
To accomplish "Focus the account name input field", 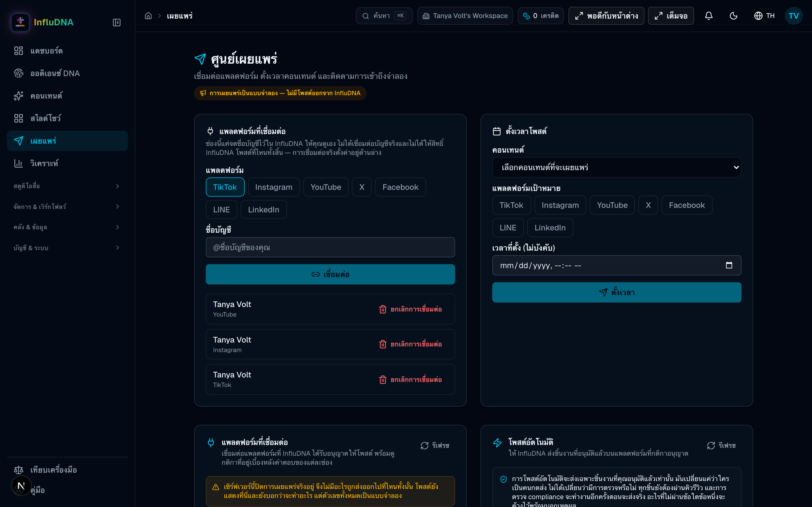I will 330,248.
